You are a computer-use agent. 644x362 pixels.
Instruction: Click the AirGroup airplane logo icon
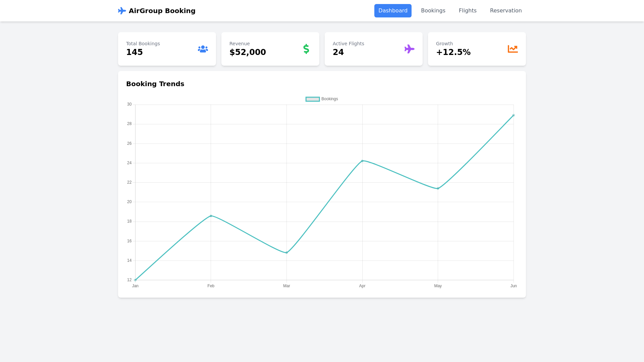pyautogui.click(x=122, y=11)
